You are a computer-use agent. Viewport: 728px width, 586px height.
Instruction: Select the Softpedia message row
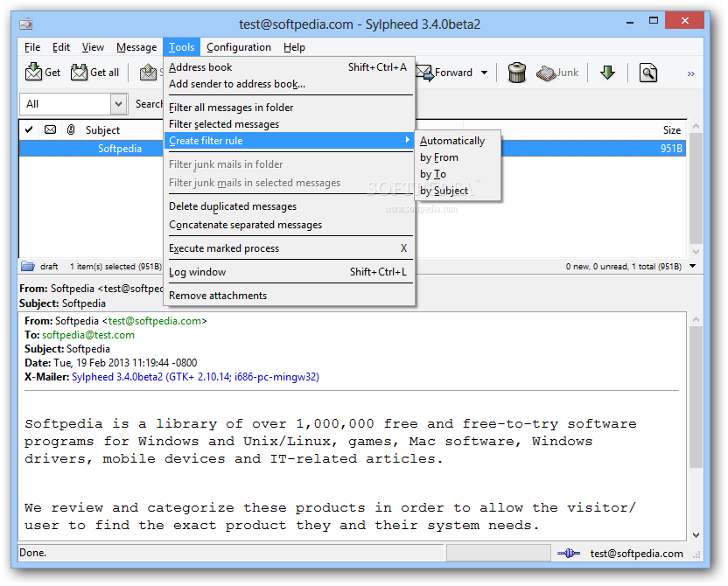click(352, 149)
